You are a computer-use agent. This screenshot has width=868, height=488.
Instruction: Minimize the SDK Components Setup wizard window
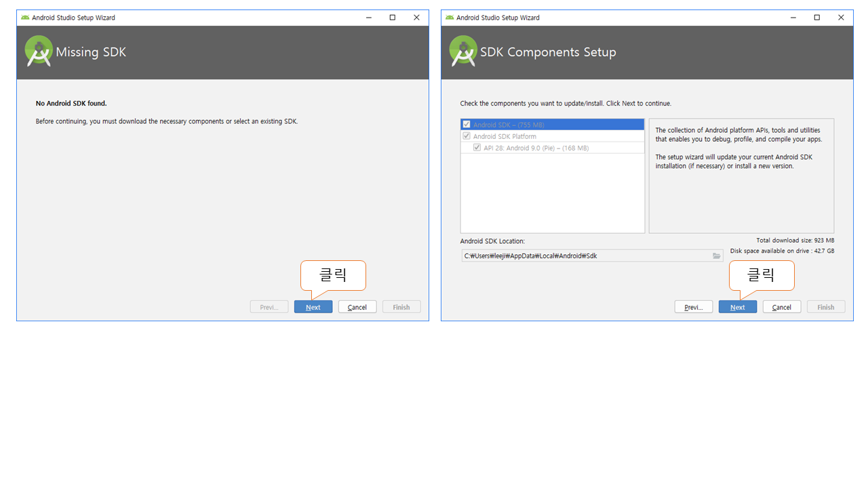[793, 18]
